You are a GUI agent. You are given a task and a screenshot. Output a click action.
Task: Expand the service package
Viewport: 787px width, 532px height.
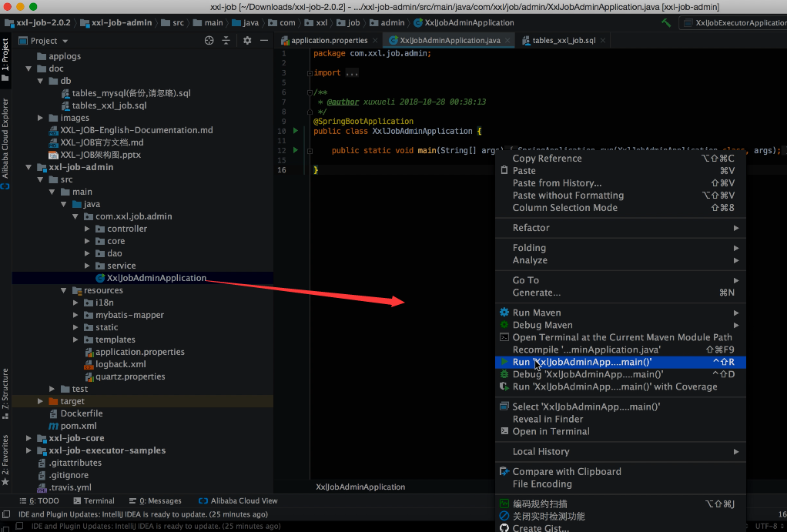[x=87, y=266]
